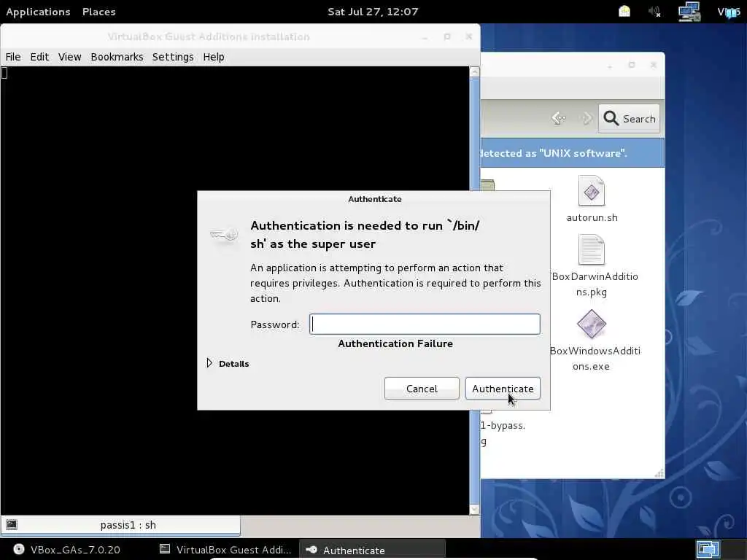Open the Help menu in terminal
Screen dimensions: 747x560
[214, 57]
